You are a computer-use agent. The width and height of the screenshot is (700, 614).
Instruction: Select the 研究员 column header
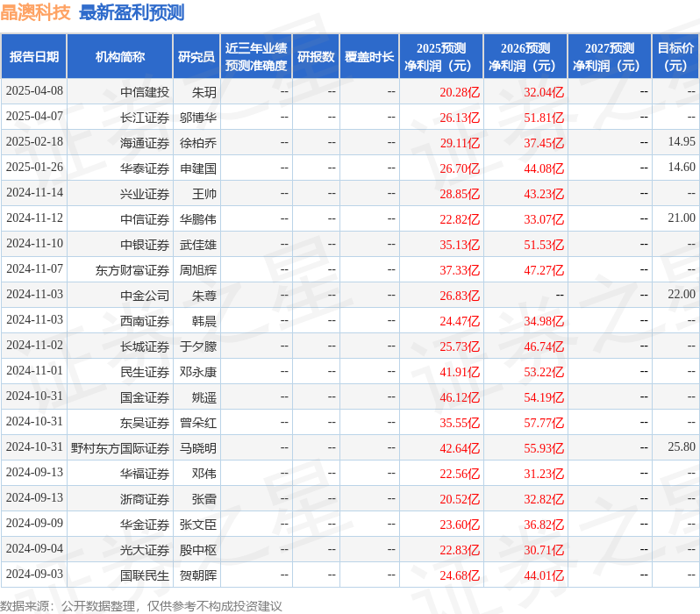(x=196, y=57)
